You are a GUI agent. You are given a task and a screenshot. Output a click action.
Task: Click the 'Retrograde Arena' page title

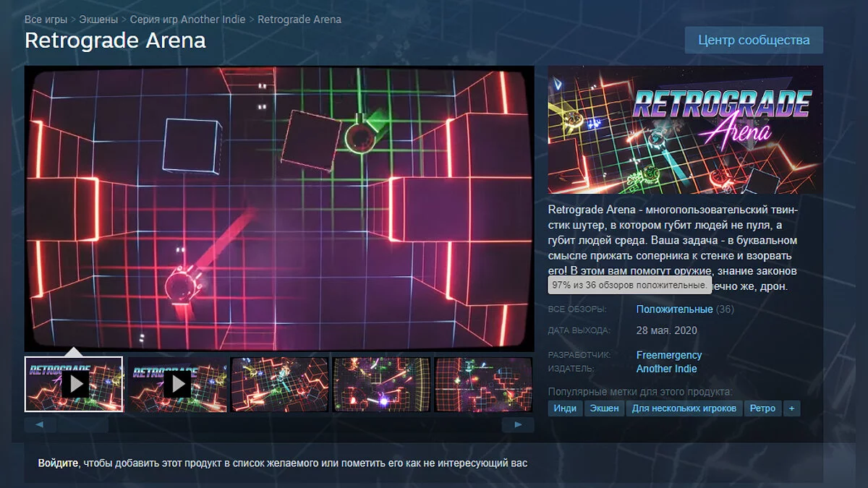pyautogui.click(x=115, y=40)
